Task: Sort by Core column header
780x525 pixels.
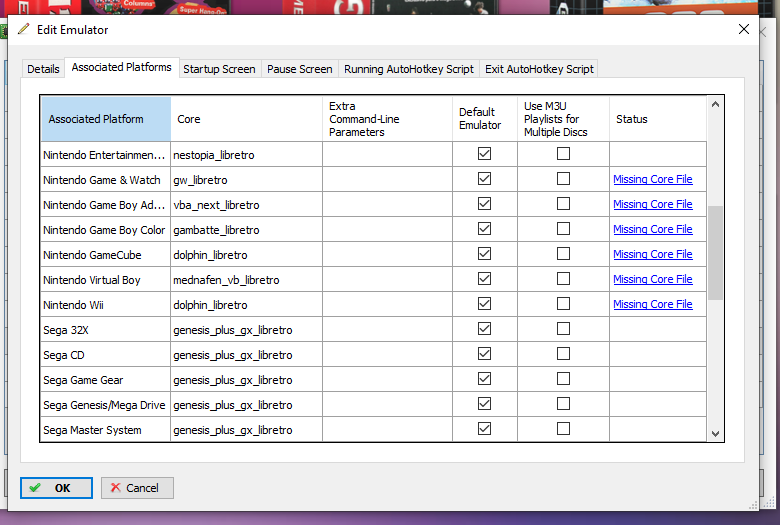Action: click(x=247, y=119)
